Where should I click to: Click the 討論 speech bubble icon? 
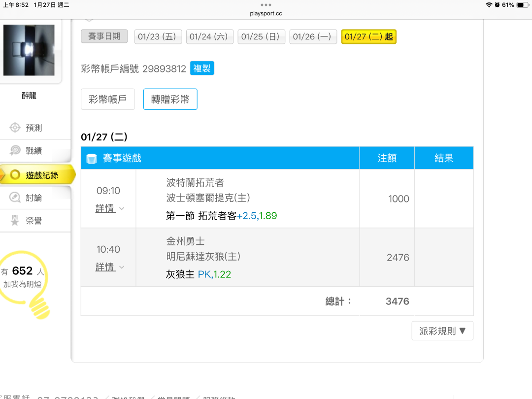(15, 198)
